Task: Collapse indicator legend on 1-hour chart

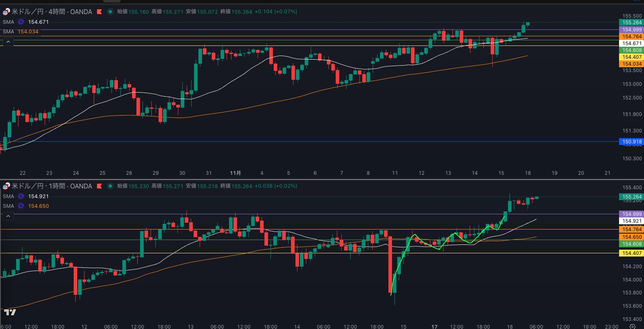Action: (x=8, y=216)
